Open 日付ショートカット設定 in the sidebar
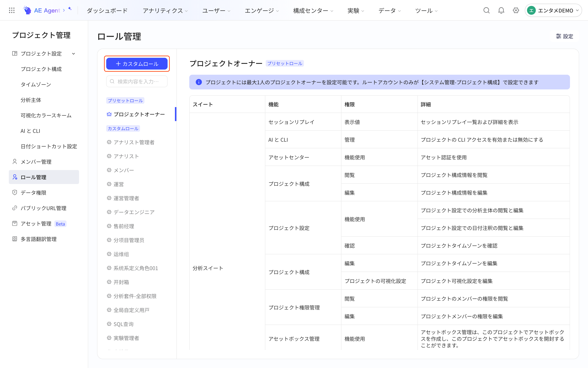The height and width of the screenshot is (368, 588). click(49, 146)
